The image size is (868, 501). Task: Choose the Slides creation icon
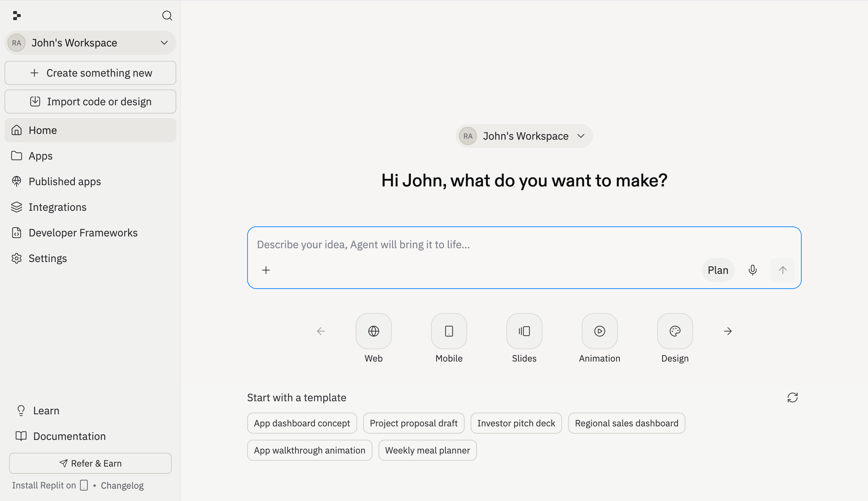click(x=524, y=331)
